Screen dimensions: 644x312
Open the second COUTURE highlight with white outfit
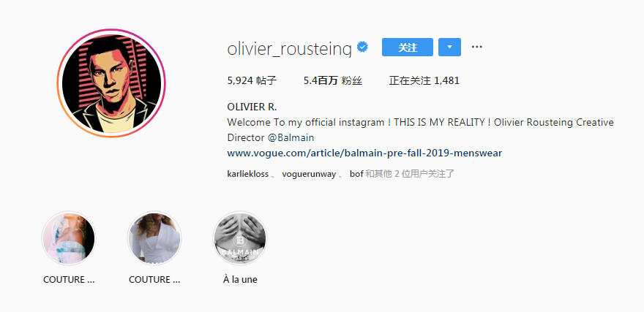pos(154,238)
